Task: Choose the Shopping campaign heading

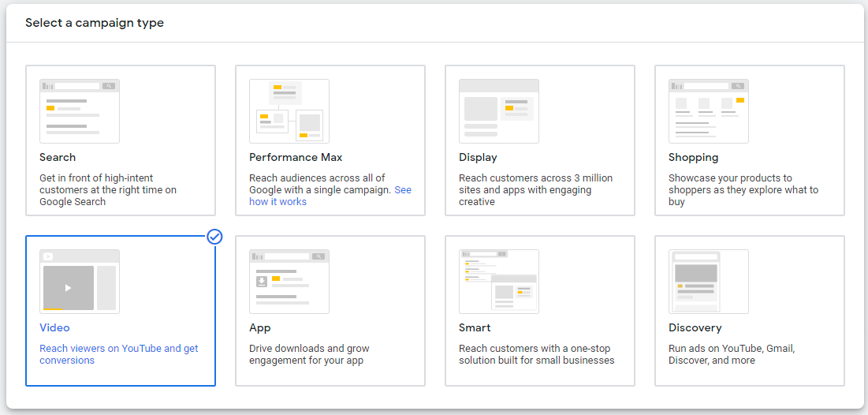Action: (x=693, y=158)
